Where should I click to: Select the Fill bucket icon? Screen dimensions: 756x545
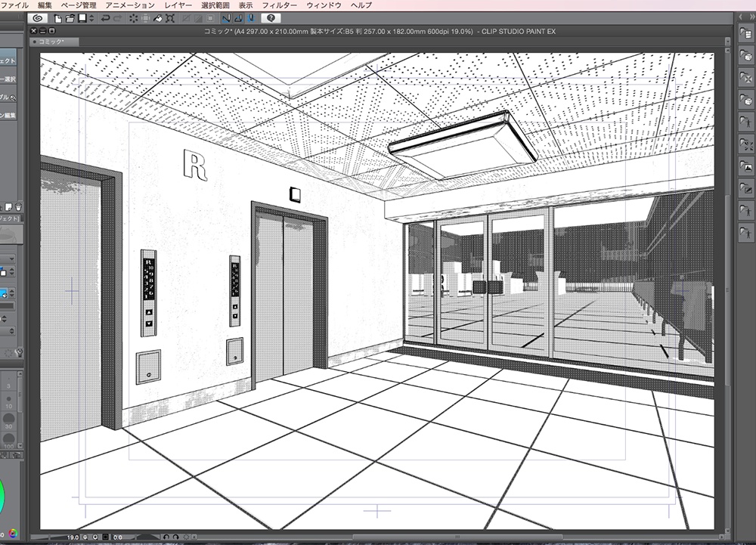(x=158, y=18)
